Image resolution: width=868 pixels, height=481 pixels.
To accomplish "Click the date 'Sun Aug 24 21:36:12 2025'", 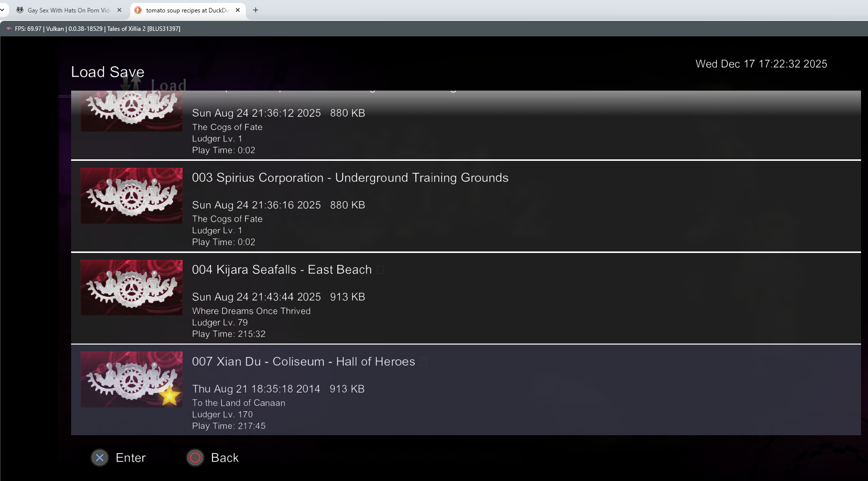I will click(256, 113).
